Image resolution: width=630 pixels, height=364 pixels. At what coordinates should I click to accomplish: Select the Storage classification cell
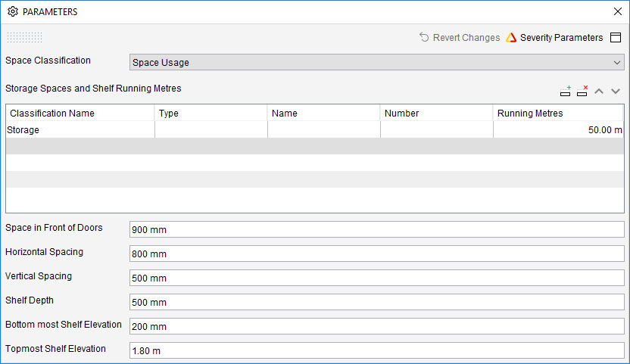[80, 129]
